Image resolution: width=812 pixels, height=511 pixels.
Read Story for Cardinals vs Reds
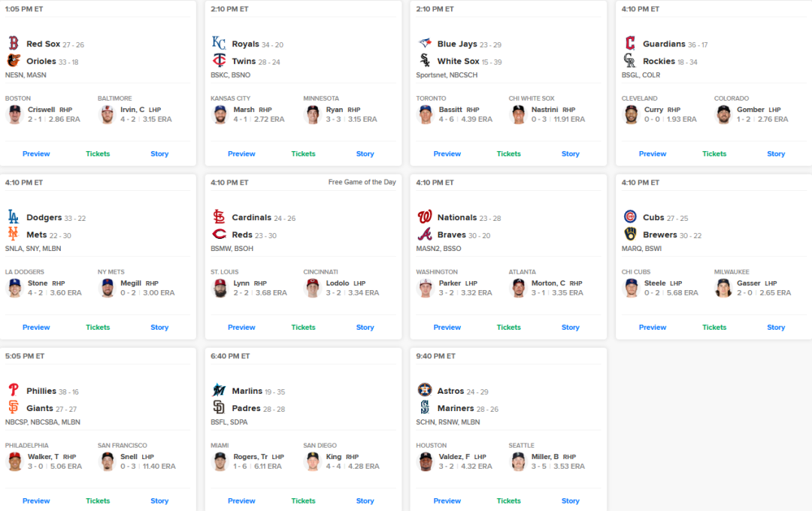(x=365, y=327)
